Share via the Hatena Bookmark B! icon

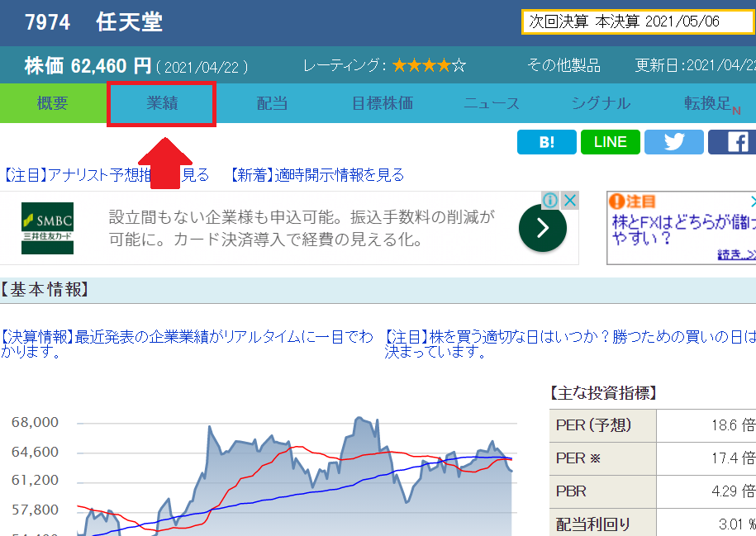(x=546, y=142)
